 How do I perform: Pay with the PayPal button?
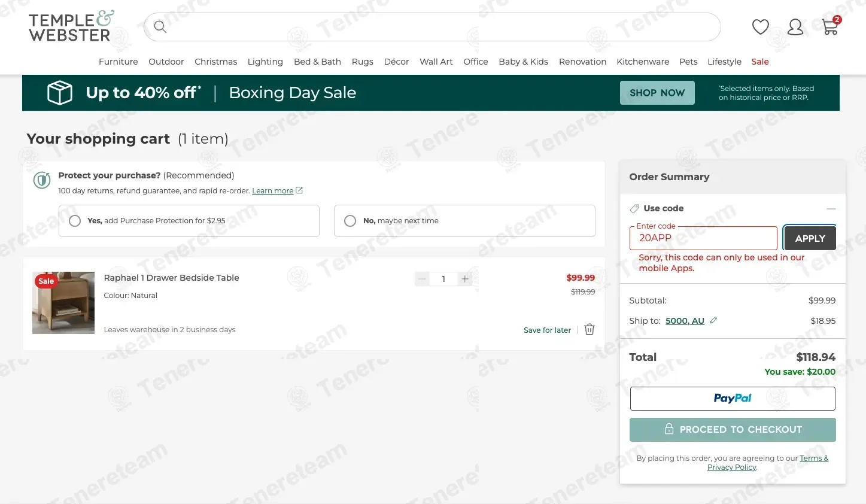[733, 399]
